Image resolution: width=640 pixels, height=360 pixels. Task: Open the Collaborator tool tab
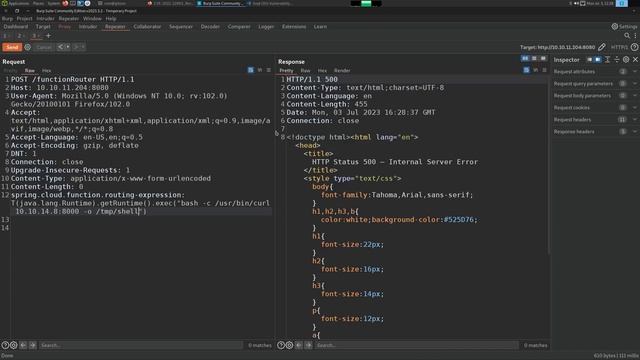pos(147,27)
